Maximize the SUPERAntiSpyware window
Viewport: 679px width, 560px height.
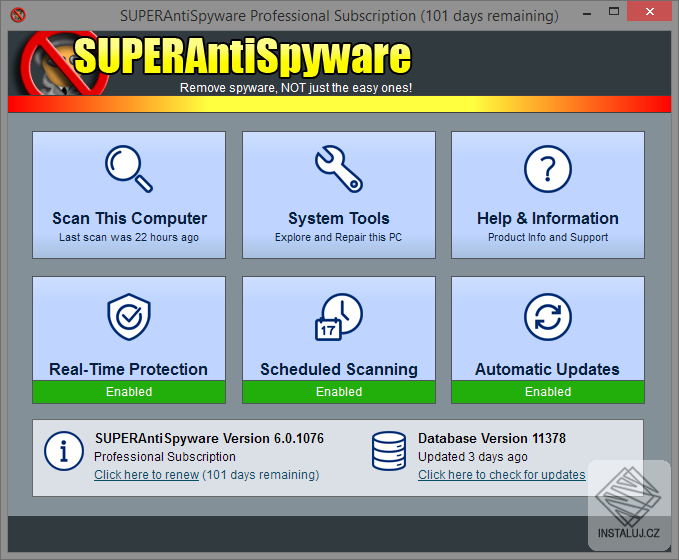[x=614, y=12]
